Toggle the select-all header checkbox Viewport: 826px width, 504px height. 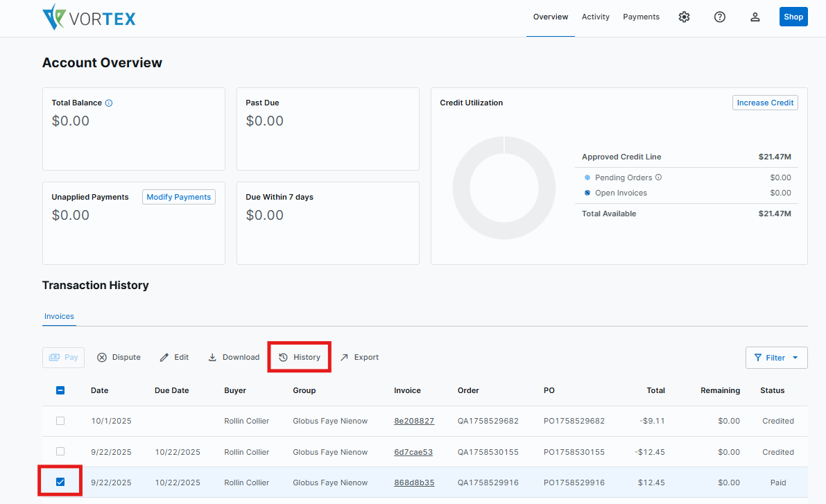point(60,390)
